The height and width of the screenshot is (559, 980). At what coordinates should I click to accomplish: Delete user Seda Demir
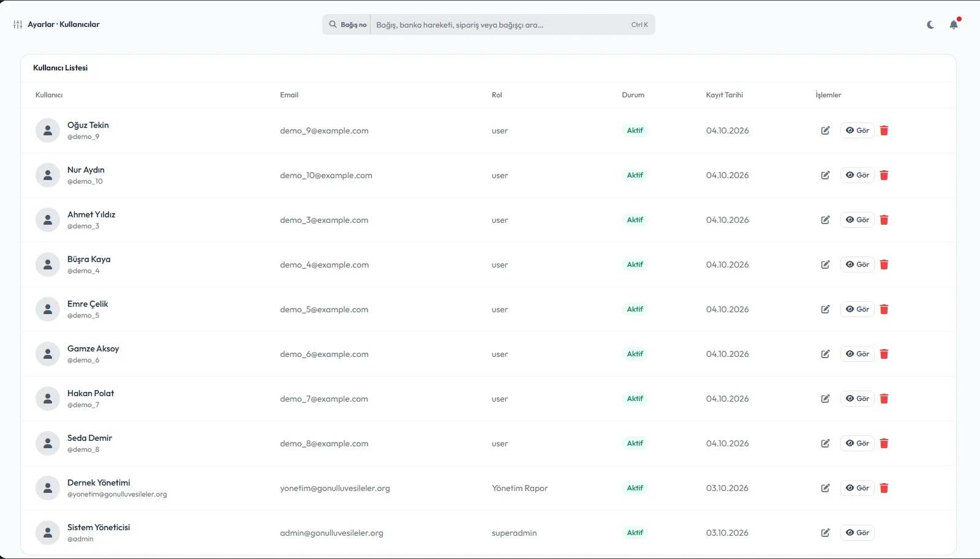coord(884,443)
